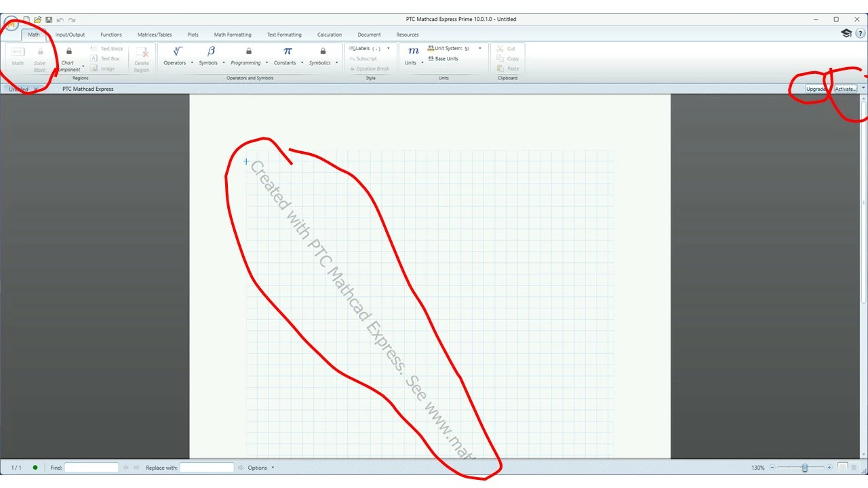Click the Delete Region button
Viewport: 868px width, 488px height.
point(142,59)
